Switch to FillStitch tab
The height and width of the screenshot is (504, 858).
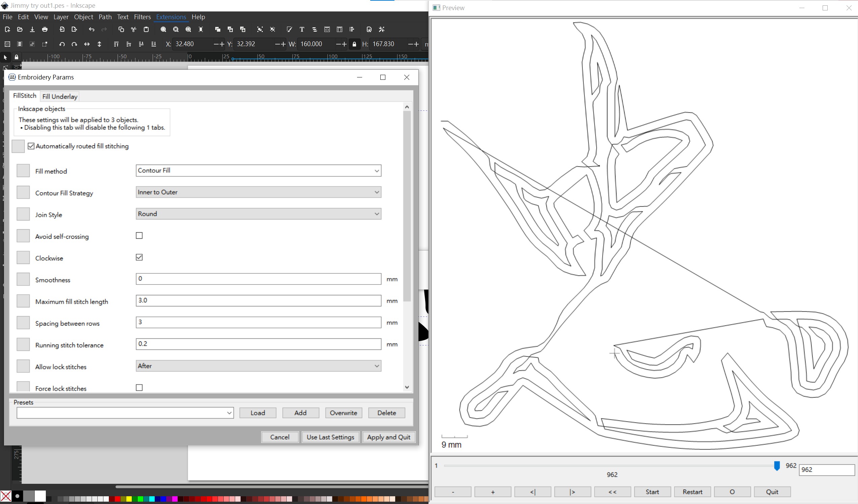25,96
